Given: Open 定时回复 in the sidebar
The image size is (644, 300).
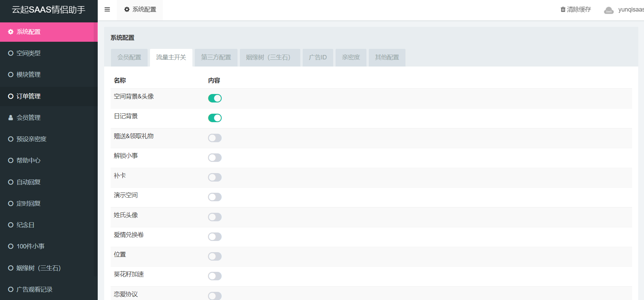Looking at the screenshot, I should (49, 203).
